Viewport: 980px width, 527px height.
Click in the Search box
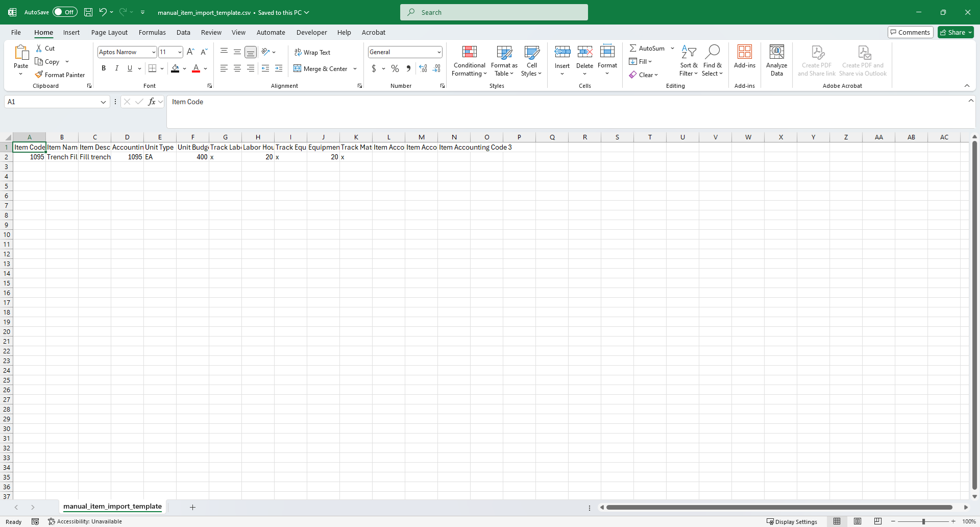494,12
